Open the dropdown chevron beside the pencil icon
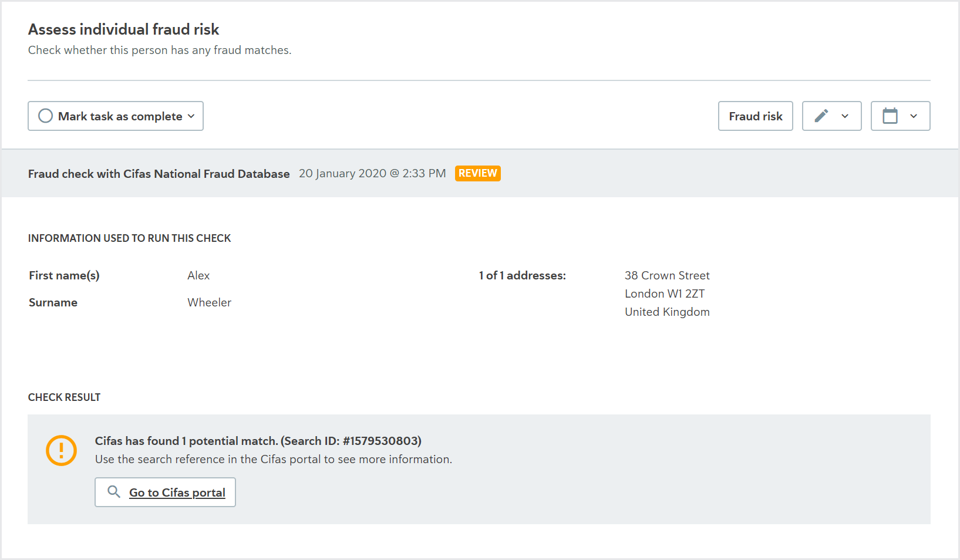 845,116
